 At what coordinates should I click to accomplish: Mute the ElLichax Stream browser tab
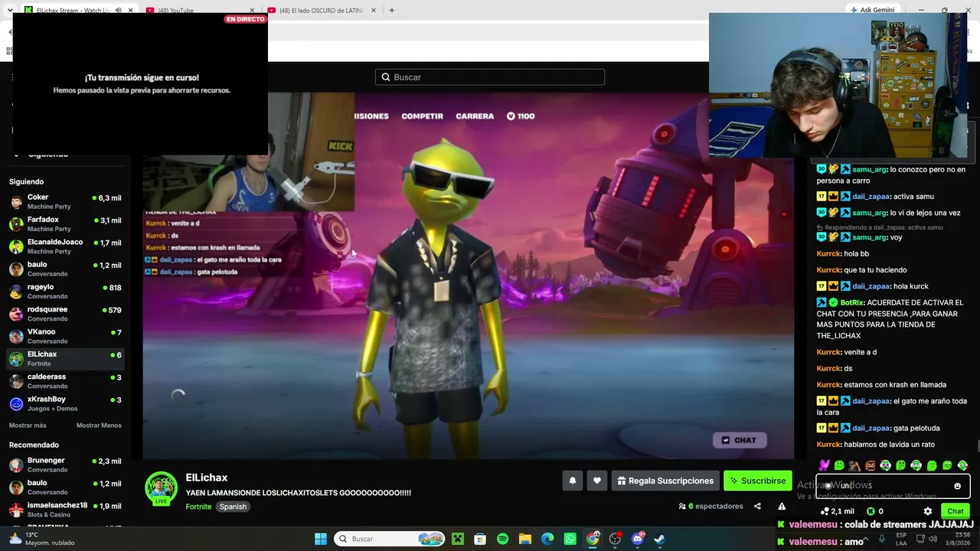[118, 10]
